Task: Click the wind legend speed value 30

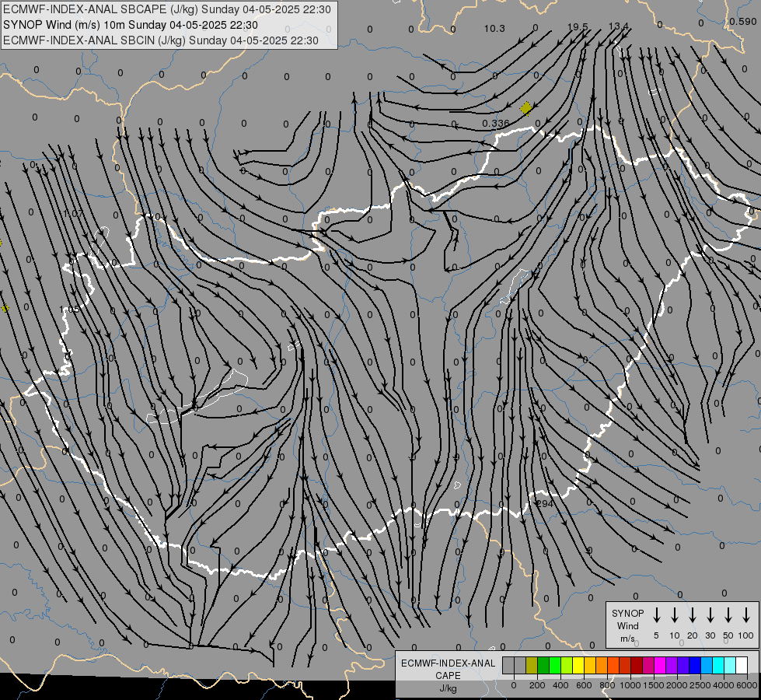Action: tap(710, 635)
